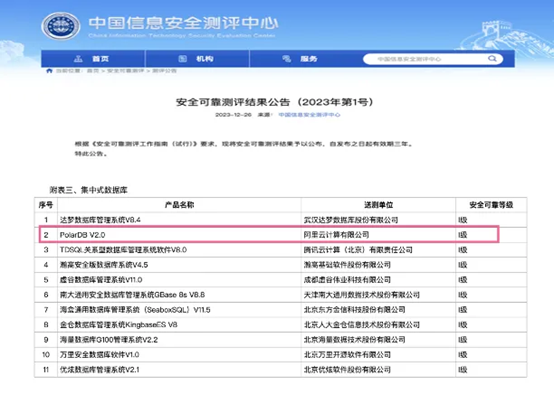This screenshot has height=394, width=554.
Task: Click the date 2023-12-26
Action: [x=233, y=114]
